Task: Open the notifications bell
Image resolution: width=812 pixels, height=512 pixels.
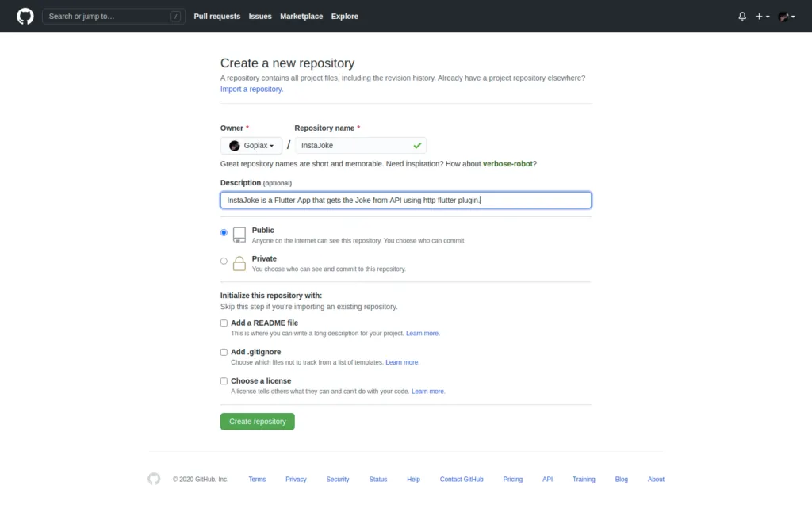Action: point(742,17)
